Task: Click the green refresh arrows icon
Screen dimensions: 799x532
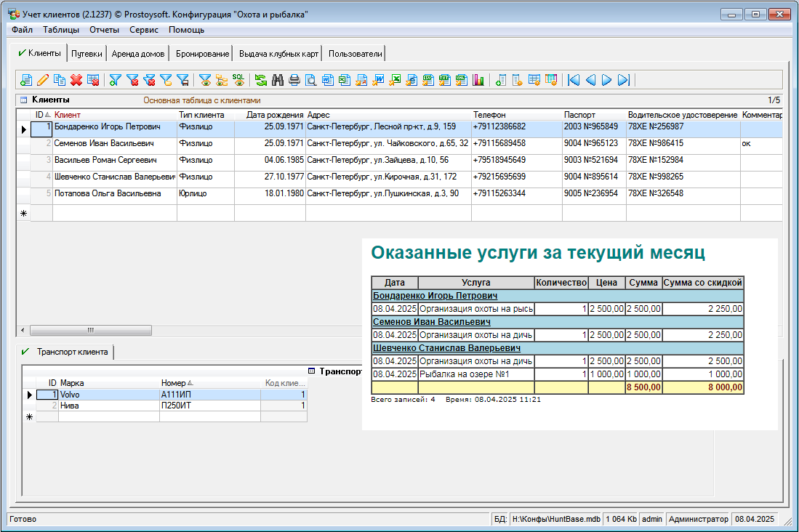Action: (x=260, y=80)
